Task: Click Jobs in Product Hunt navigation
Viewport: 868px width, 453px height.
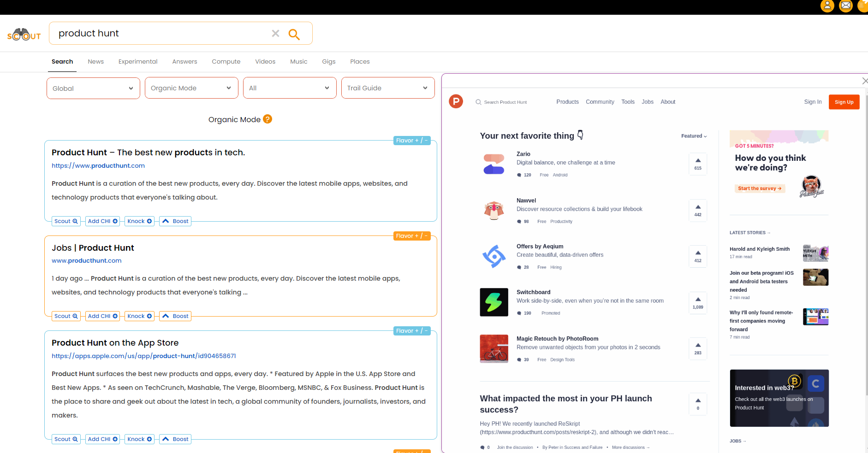Action: click(648, 102)
